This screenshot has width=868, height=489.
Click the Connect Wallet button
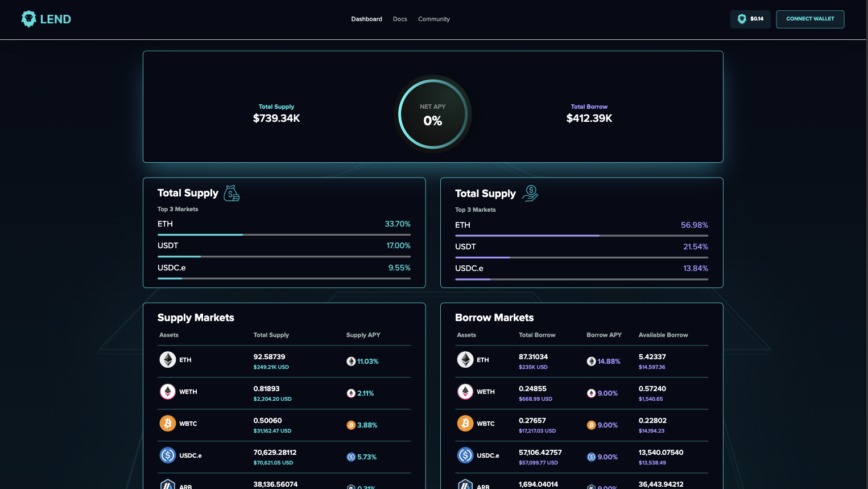810,19
